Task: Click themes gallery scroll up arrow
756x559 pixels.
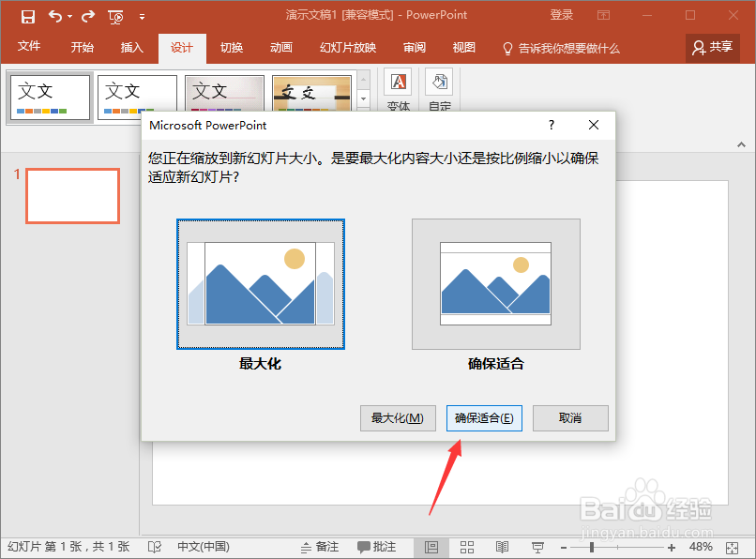Action: coord(364,80)
